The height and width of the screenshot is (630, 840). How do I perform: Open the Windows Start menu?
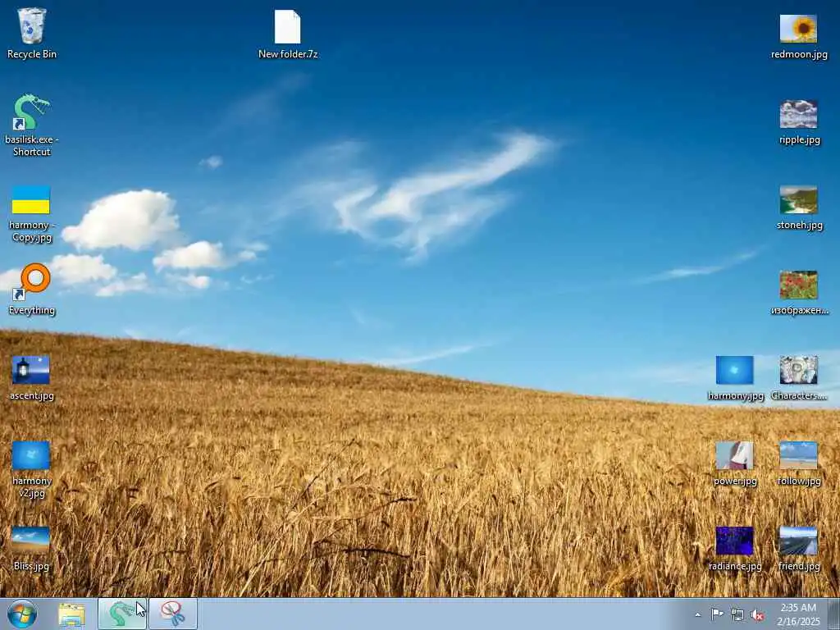pos(22,614)
